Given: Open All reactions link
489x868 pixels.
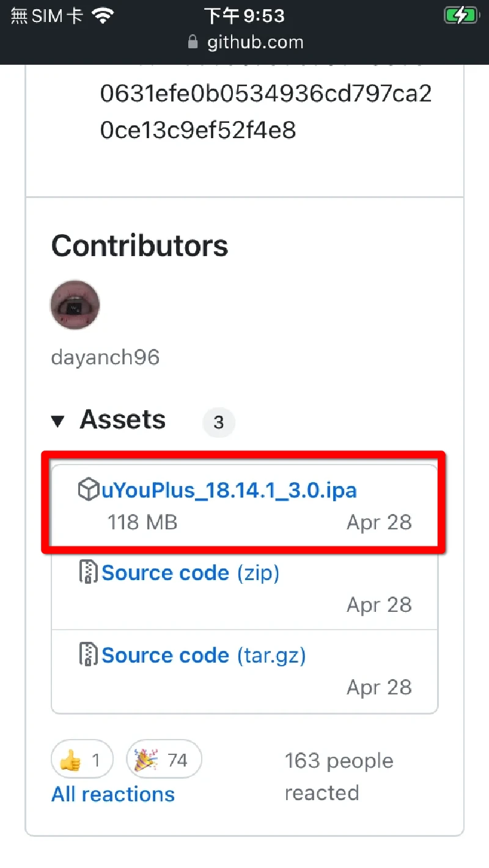Looking at the screenshot, I should pos(113,794).
